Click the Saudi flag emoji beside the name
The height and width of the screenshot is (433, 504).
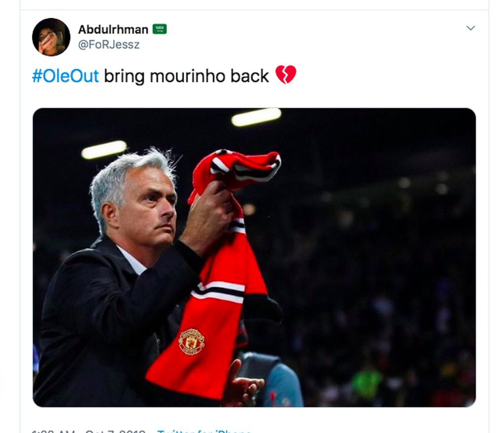(x=159, y=29)
